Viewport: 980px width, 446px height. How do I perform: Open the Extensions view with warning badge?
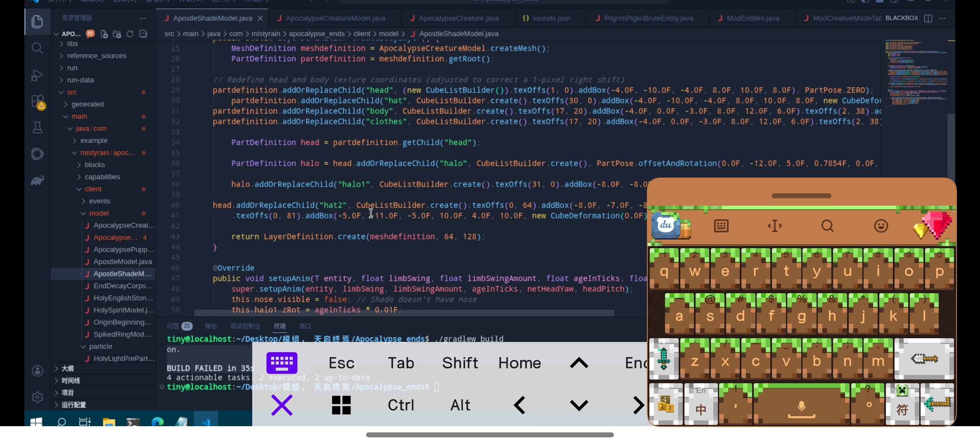(x=38, y=102)
